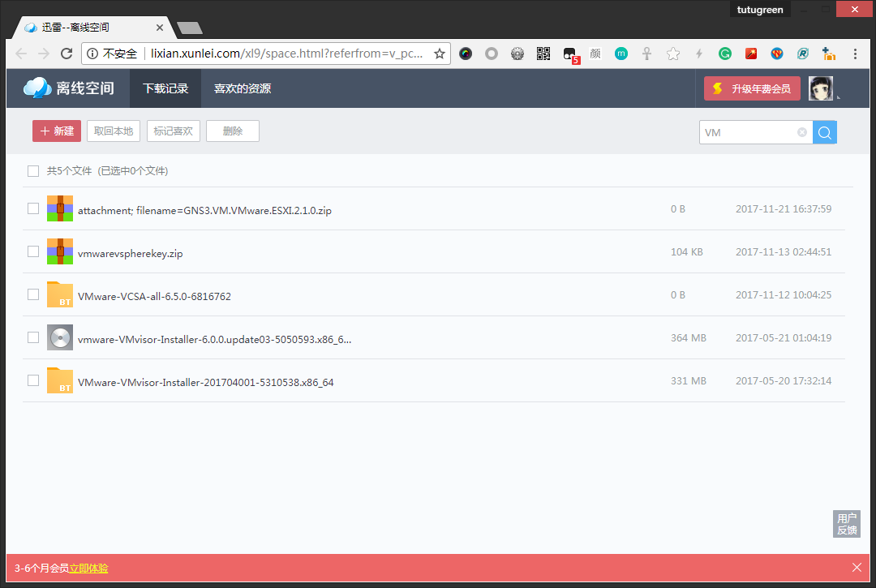
Task: Click the 364 MB size value
Action: (689, 338)
